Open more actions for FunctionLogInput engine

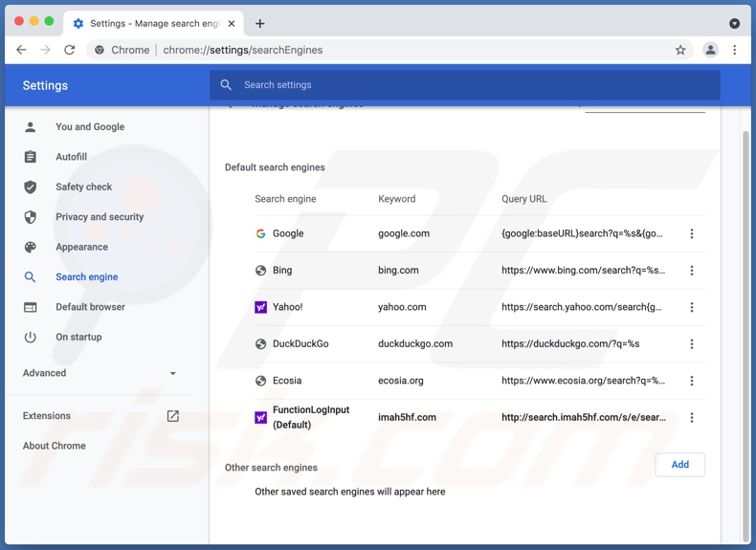point(692,418)
